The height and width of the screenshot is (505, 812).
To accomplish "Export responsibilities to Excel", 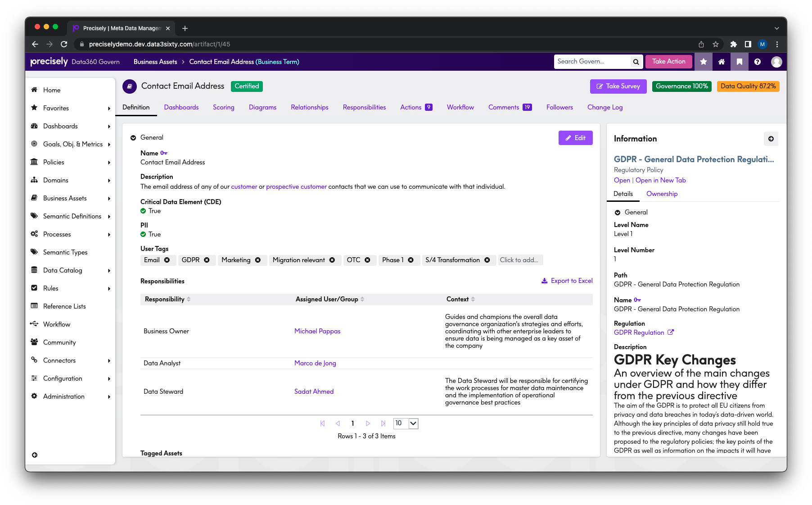I will pyautogui.click(x=567, y=281).
